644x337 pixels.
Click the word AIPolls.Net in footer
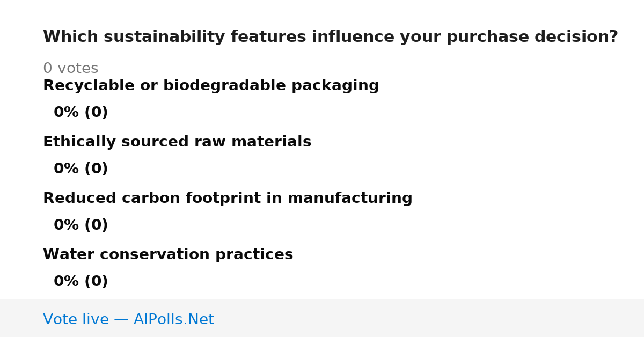pos(173,320)
